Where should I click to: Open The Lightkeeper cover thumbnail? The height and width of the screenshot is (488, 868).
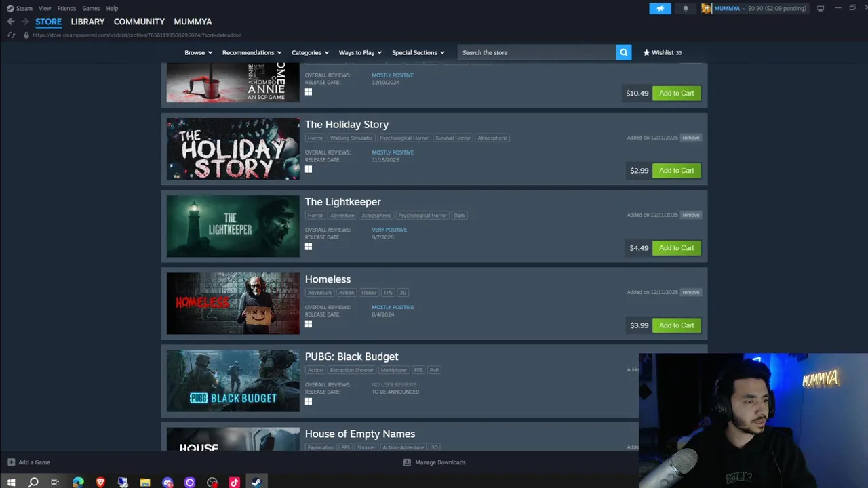[233, 226]
